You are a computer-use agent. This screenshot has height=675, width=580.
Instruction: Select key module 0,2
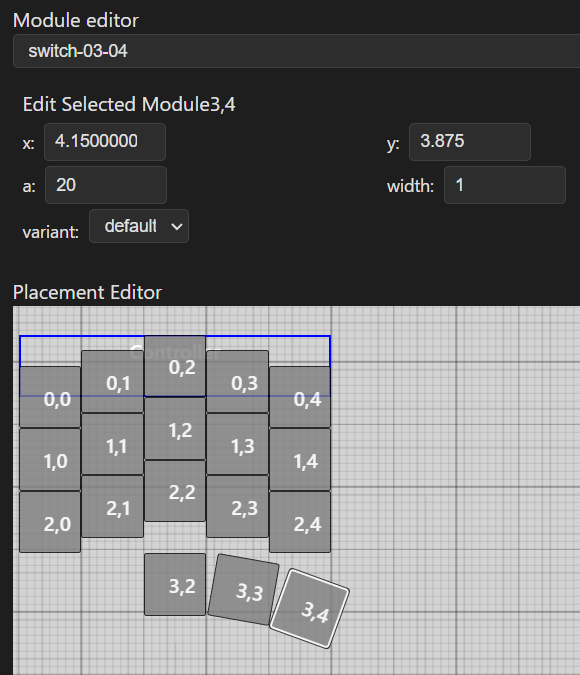pyautogui.click(x=175, y=366)
